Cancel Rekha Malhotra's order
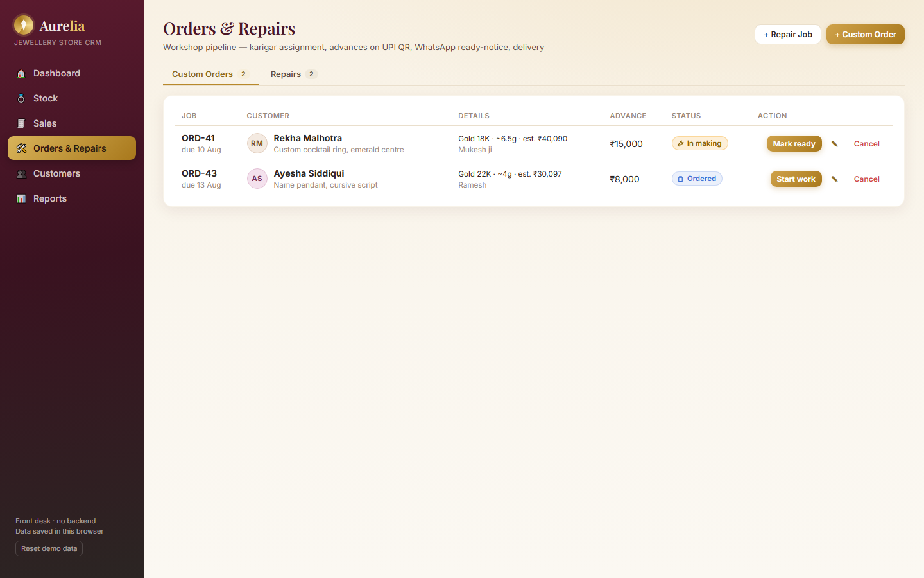This screenshot has width=924, height=578. click(866, 144)
